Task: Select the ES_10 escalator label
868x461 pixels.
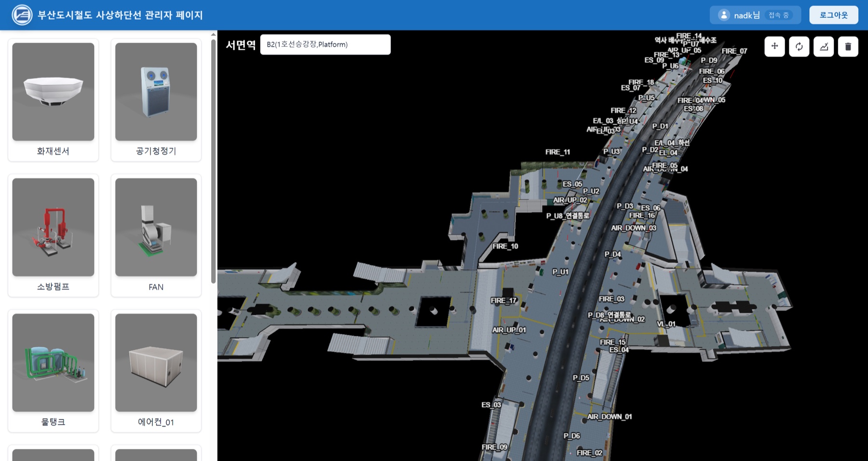Action: [x=713, y=81]
